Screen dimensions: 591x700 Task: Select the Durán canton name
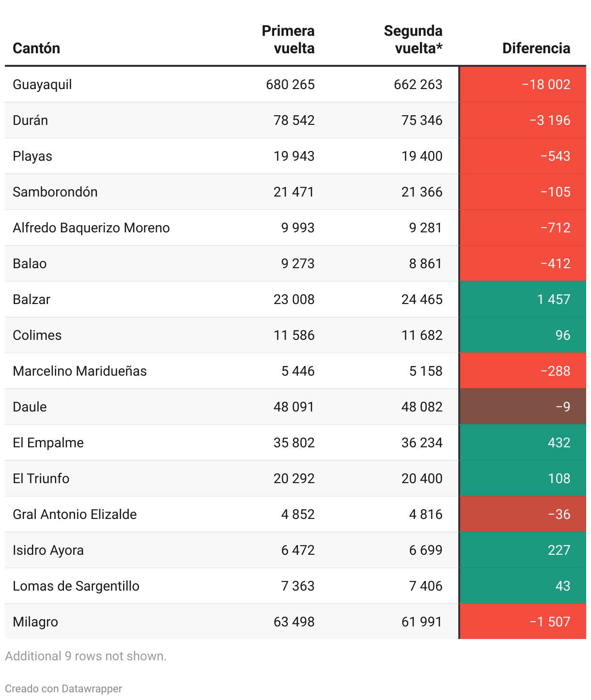(x=30, y=121)
